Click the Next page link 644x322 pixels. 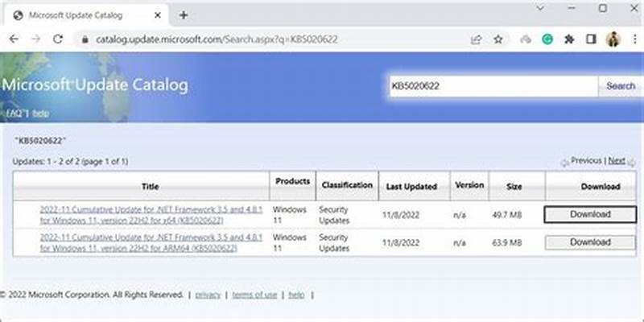(x=617, y=160)
